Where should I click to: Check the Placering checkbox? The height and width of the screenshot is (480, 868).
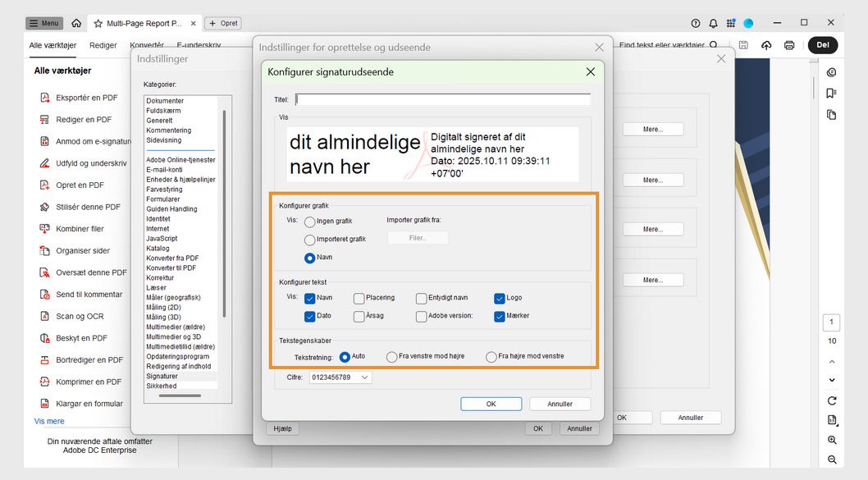click(359, 299)
